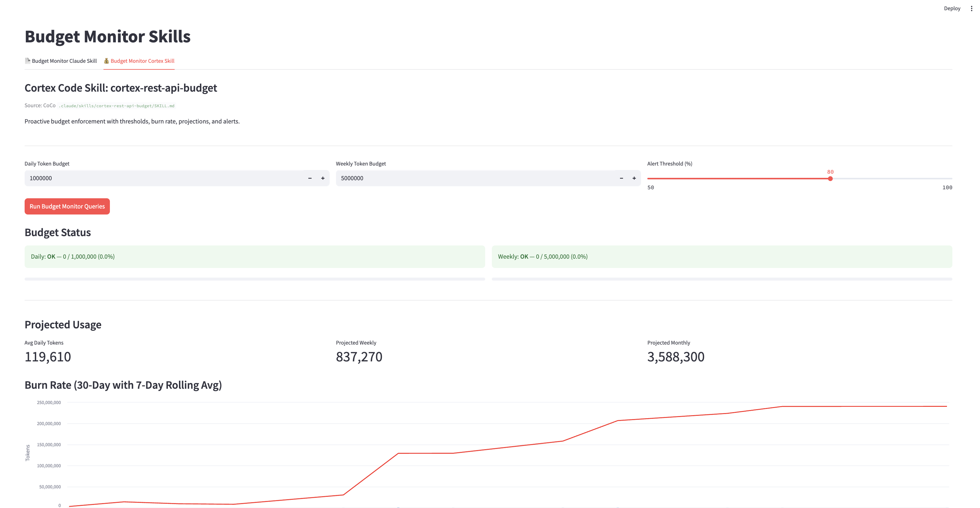Decrease Daily Token Budget with minus icon
The height and width of the screenshot is (508, 980).
tap(310, 178)
